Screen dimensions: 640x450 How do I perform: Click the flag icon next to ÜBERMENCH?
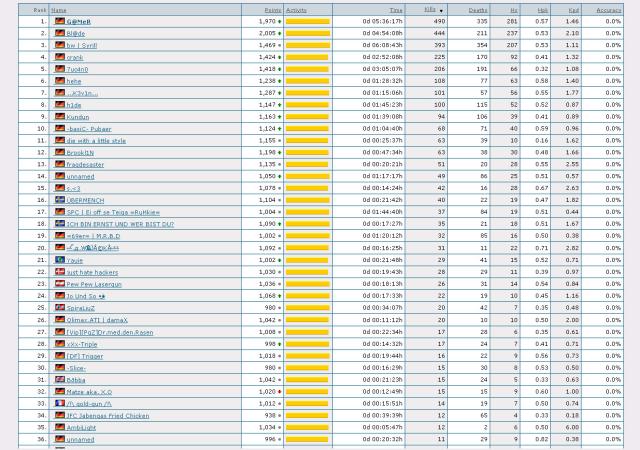59,200
